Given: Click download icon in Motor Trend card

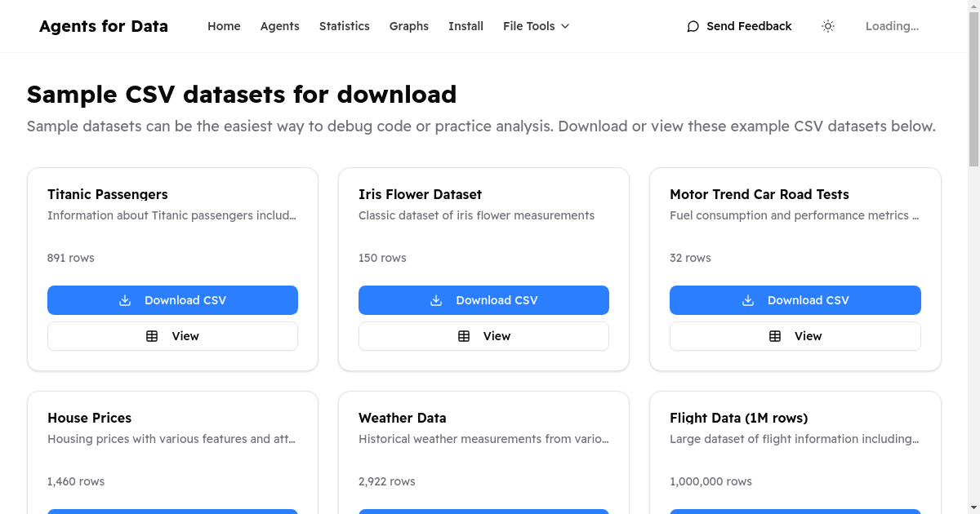Looking at the screenshot, I should pyautogui.click(x=747, y=300).
